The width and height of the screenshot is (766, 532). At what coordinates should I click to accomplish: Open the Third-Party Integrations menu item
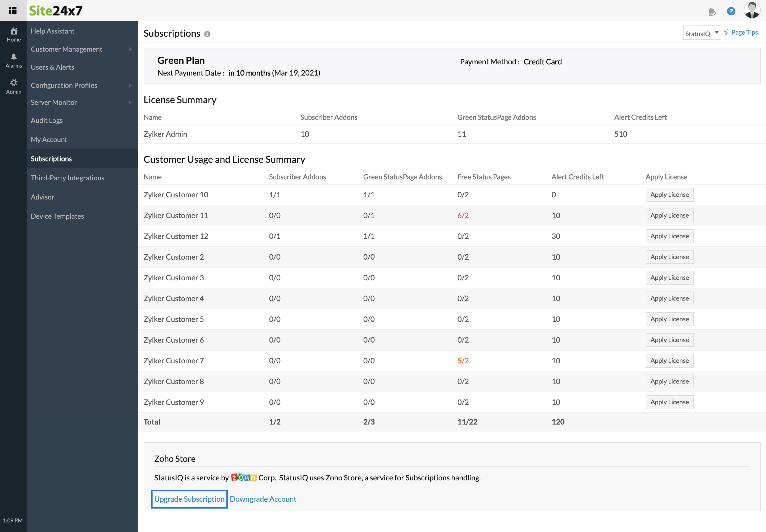[x=68, y=177]
